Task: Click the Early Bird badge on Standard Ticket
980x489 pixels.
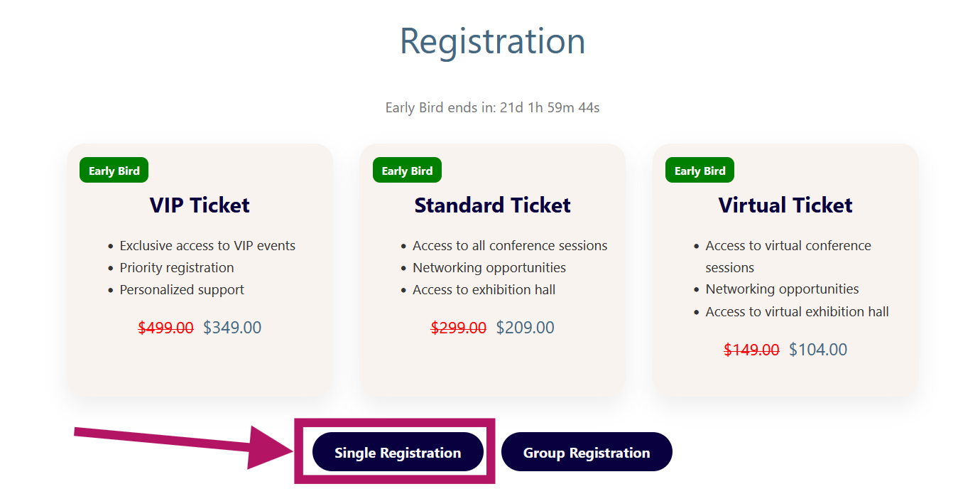Action: (x=407, y=171)
